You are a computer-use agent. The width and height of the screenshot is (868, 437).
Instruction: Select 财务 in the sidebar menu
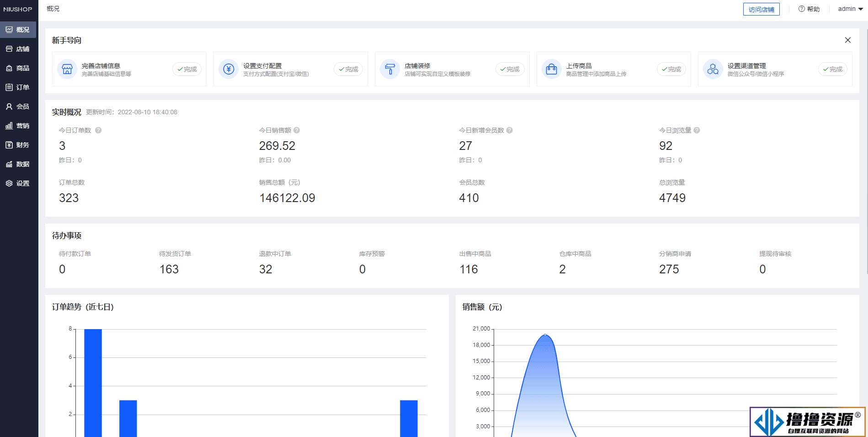click(18, 145)
